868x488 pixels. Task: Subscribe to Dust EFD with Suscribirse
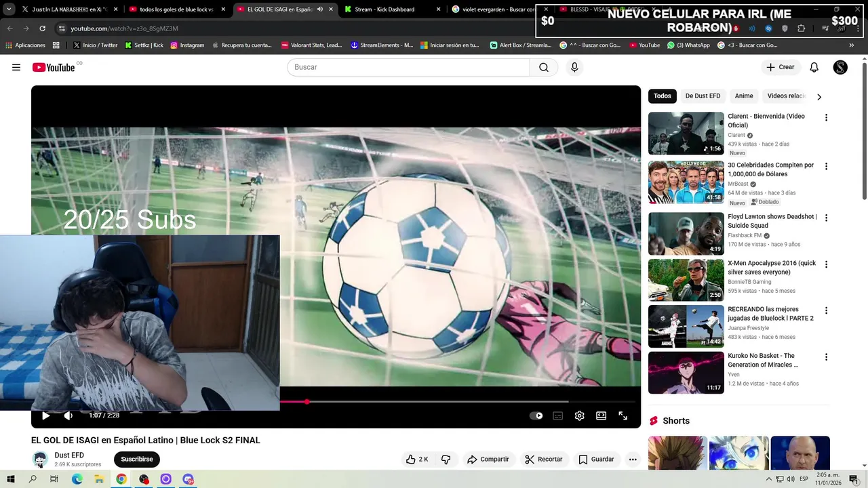point(137,459)
